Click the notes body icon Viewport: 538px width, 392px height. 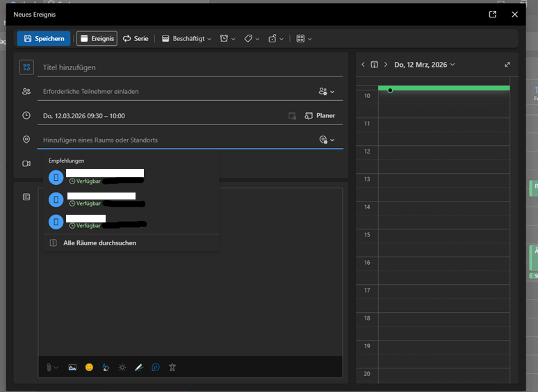coord(26,197)
